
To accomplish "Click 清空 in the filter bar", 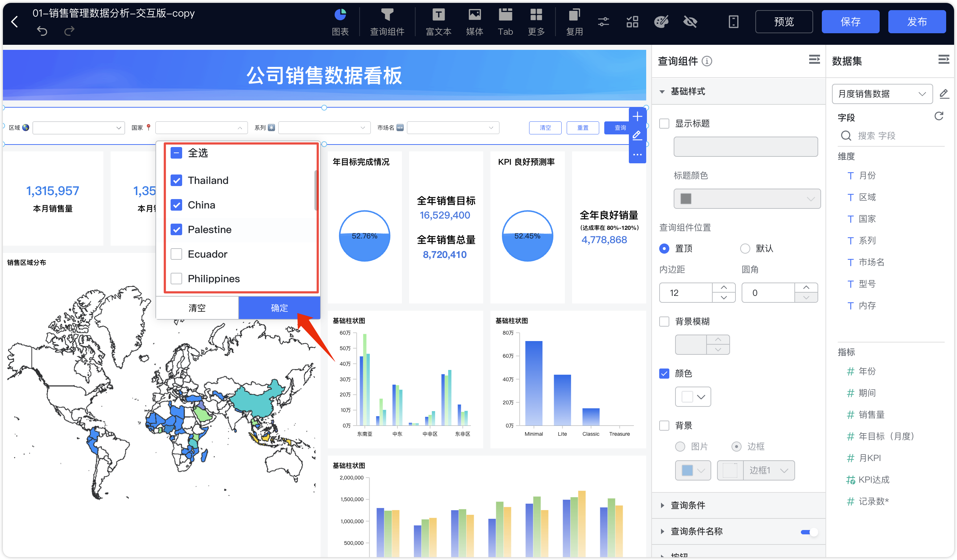I will click(x=545, y=128).
